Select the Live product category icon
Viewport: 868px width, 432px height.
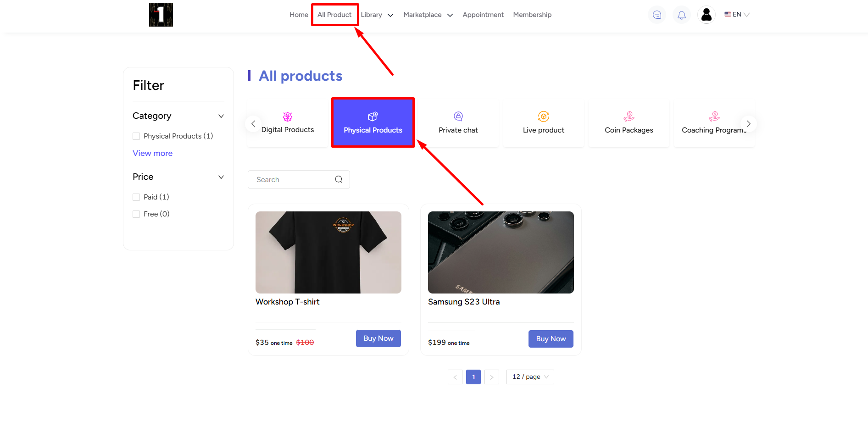[544, 116]
